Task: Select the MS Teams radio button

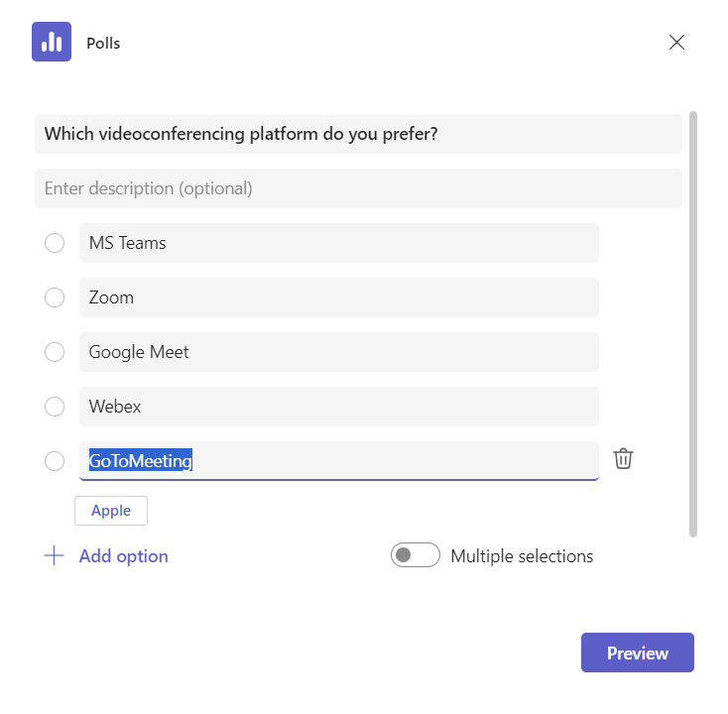Action: pyautogui.click(x=55, y=243)
